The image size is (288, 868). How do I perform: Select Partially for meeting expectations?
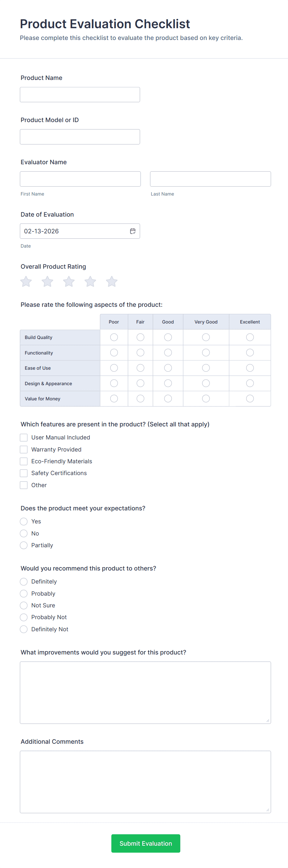point(24,545)
